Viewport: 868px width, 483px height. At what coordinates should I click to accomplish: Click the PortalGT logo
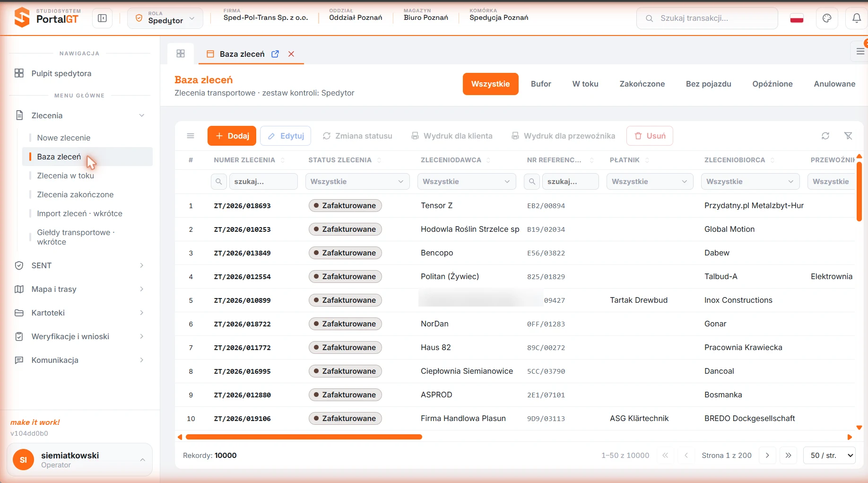(47, 18)
